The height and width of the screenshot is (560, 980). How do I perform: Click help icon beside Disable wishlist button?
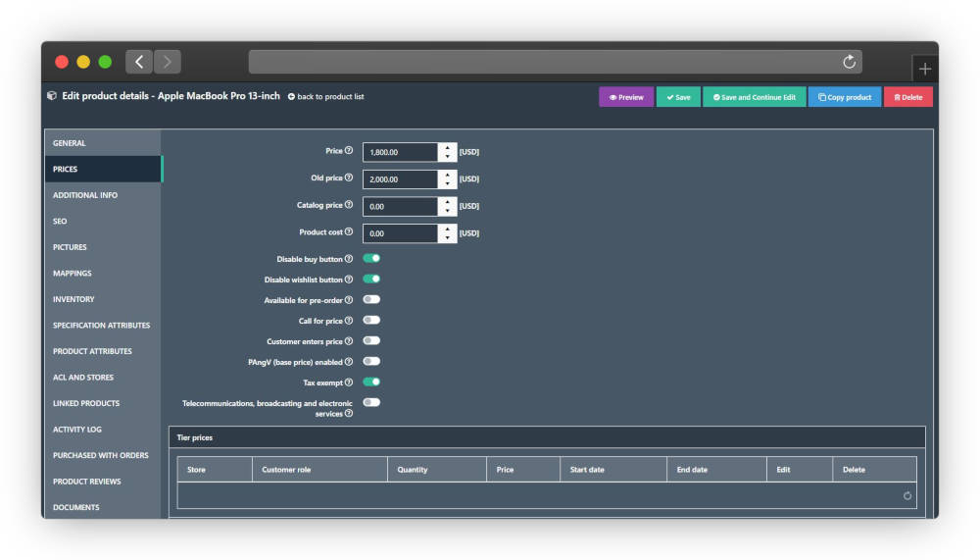(x=349, y=280)
